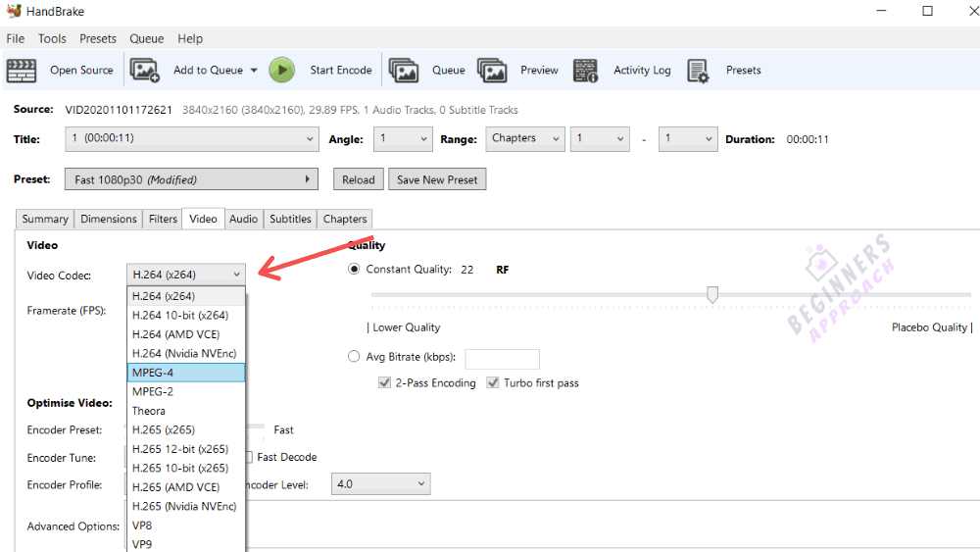Switch to the Filters tab

click(x=163, y=219)
